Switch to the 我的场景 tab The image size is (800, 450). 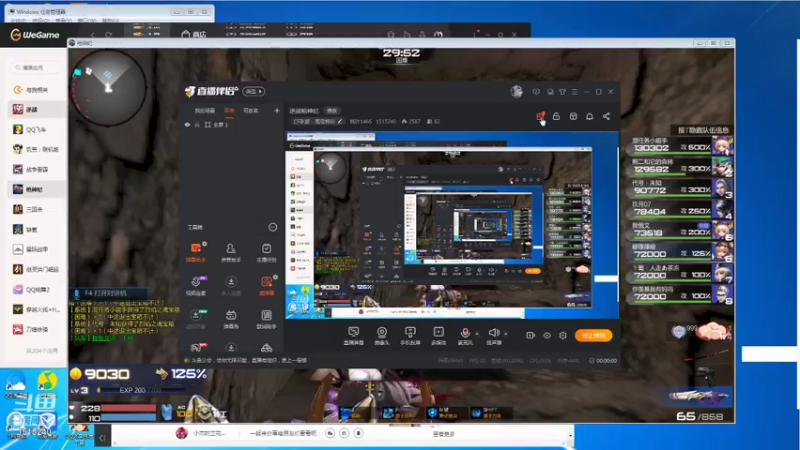pos(205,110)
